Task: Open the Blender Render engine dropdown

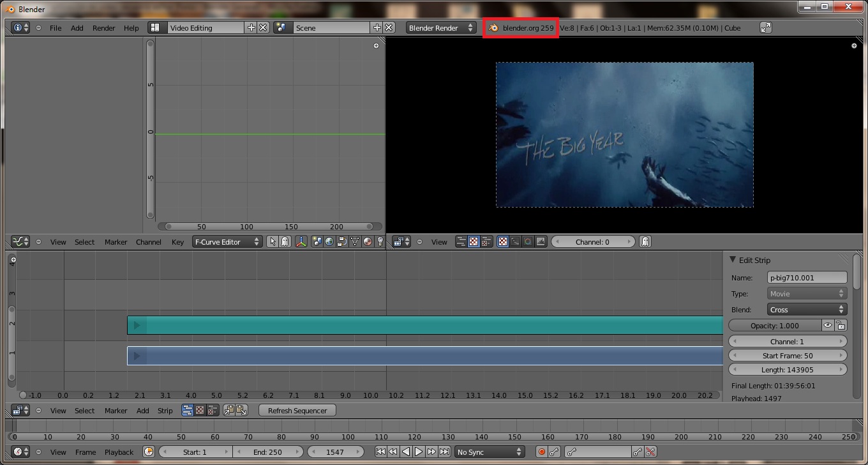Action: (441, 27)
